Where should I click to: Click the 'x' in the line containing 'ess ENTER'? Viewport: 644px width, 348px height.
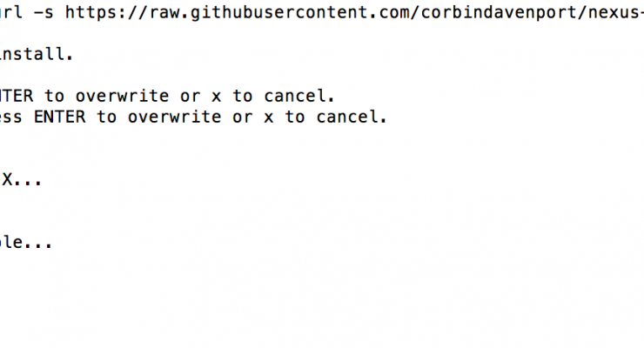click(268, 118)
